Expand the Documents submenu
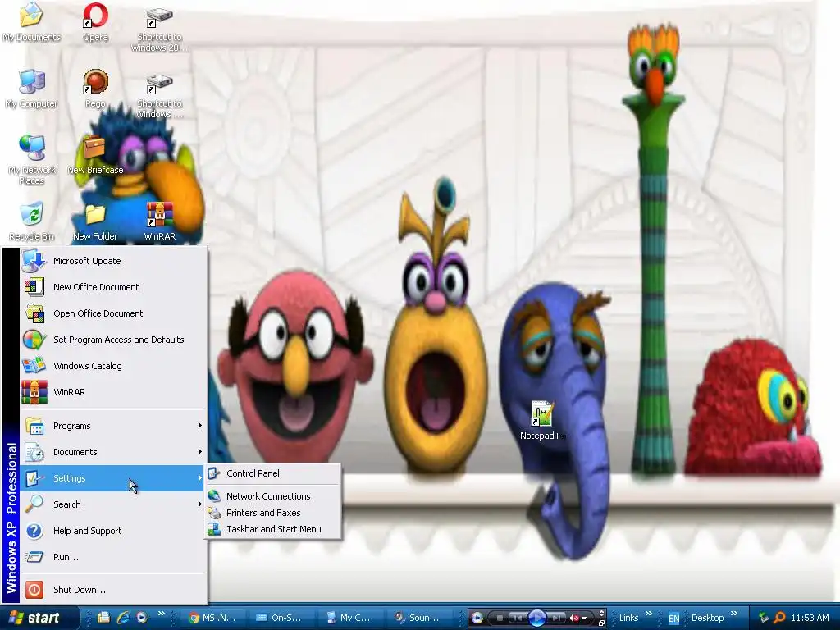The width and height of the screenshot is (840, 630). [x=113, y=452]
